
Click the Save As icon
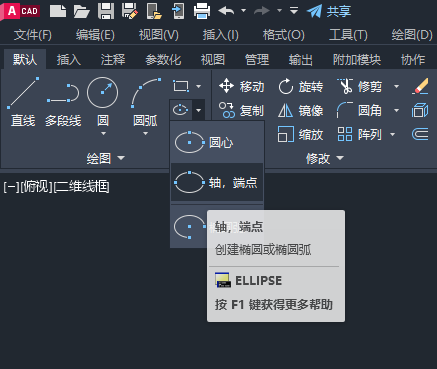130,11
